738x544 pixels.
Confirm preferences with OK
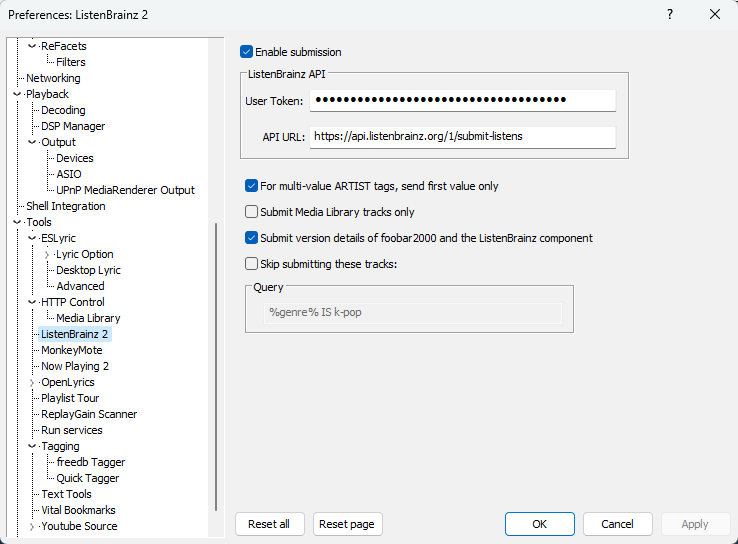(540, 524)
